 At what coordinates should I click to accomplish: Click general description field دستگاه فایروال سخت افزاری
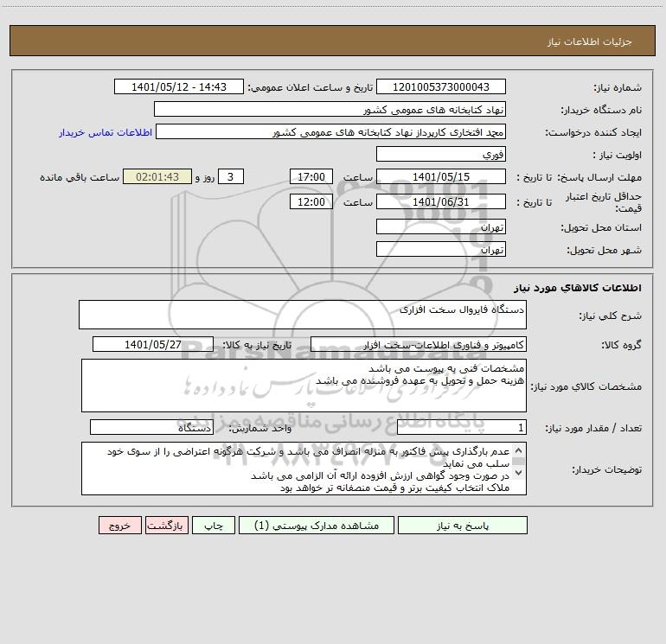303,315
